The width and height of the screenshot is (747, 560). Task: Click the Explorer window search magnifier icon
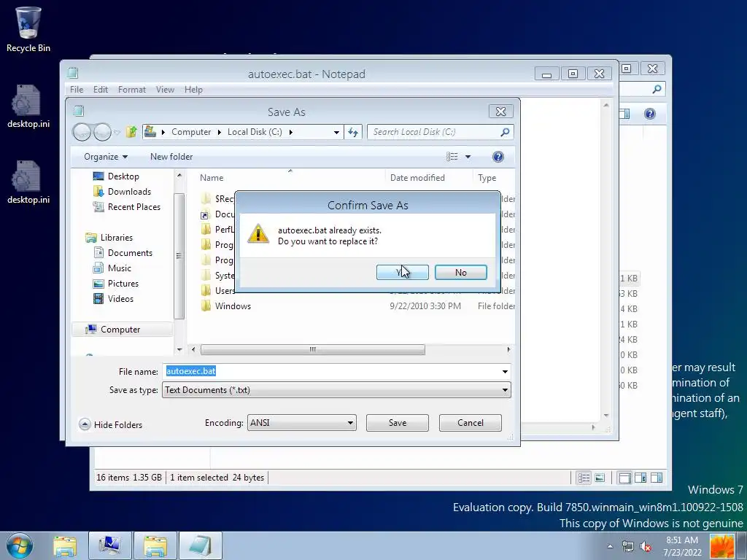click(x=657, y=89)
